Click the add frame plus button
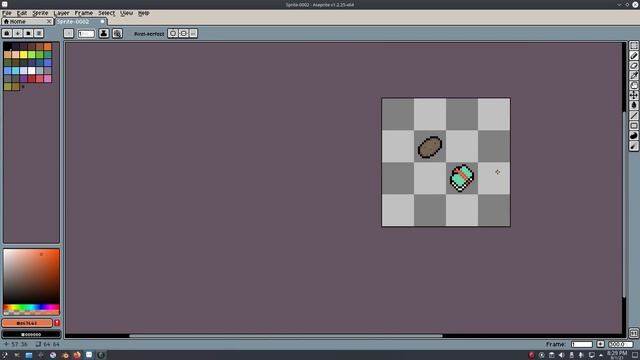The image size is (640, 360). pyautogui.click(x=600, y=344)
